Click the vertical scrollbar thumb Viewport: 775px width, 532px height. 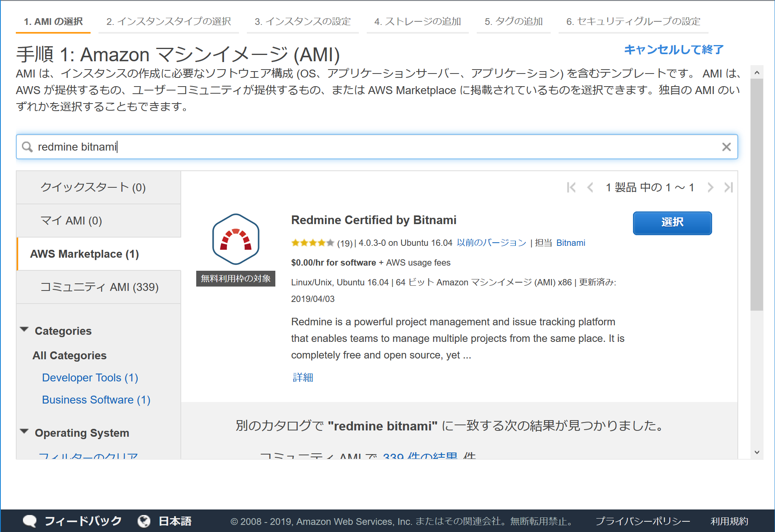click(x=757, y=194)
